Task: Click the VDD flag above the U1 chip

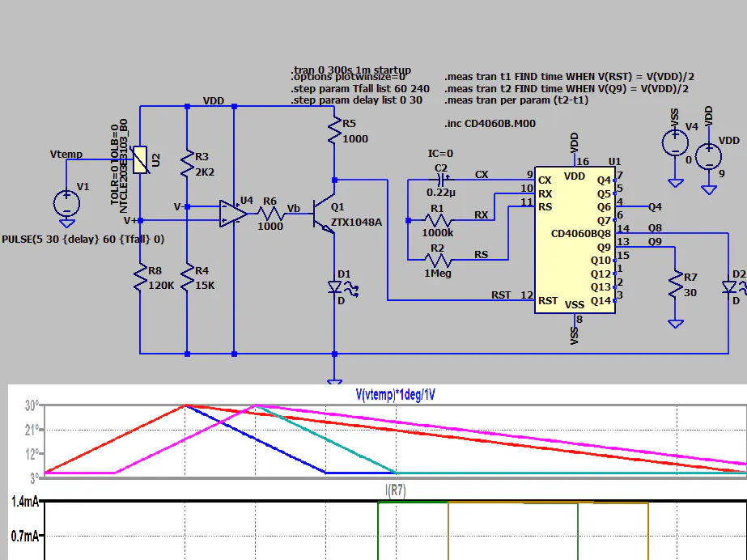Action: [575, 142]
